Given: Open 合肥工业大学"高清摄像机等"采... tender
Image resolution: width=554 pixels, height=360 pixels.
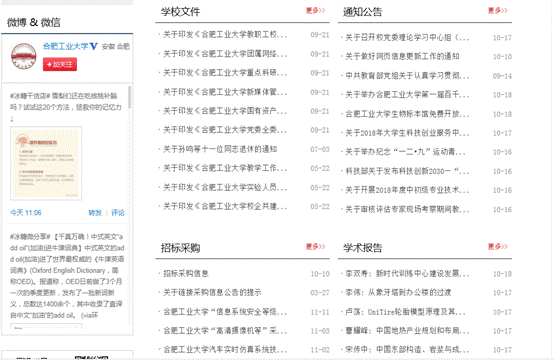Looking at the screenshot, I should coord(225,331).
